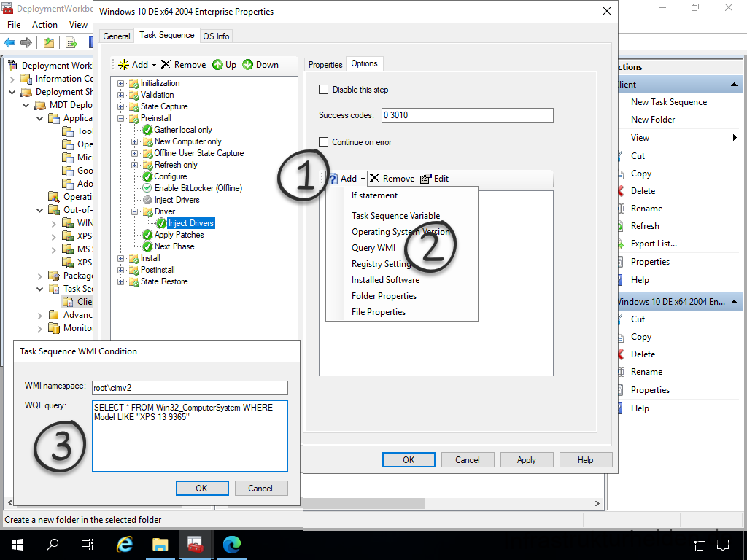Collapse the Driver group
This screenshot has height=560, width=747.
tap(134, 211)
